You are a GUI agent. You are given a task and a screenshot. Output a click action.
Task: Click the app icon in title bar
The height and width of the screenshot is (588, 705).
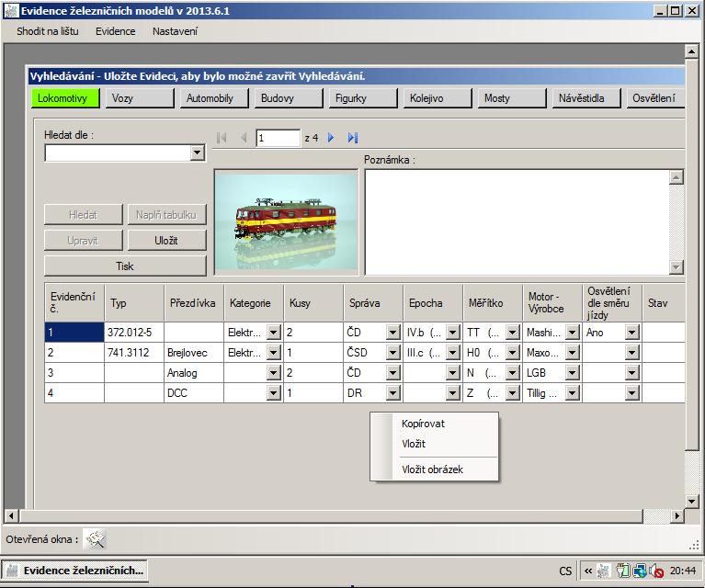pos(11,10)
